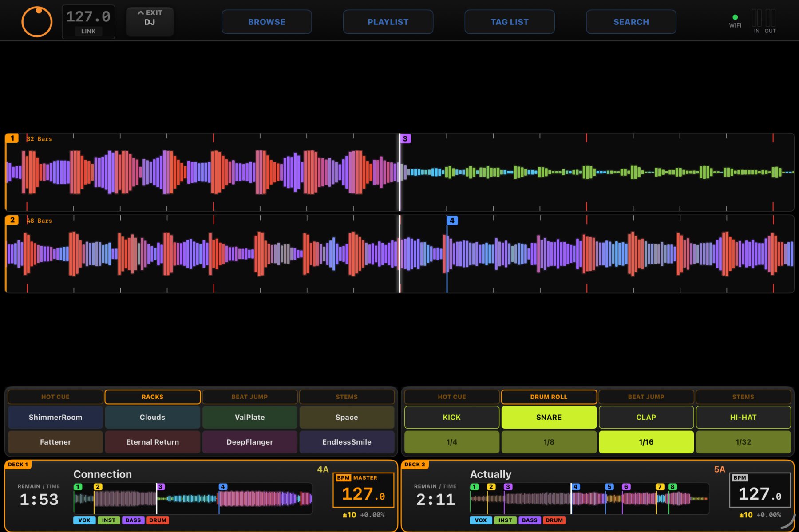799x532 pixels.
Task: Seek within deck 2 overview waveform
Action: pyautogui.click(x=589, y=499)
